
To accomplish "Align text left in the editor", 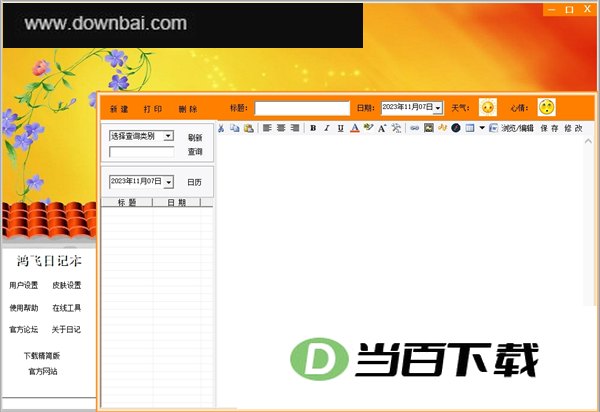I will 267,128.
